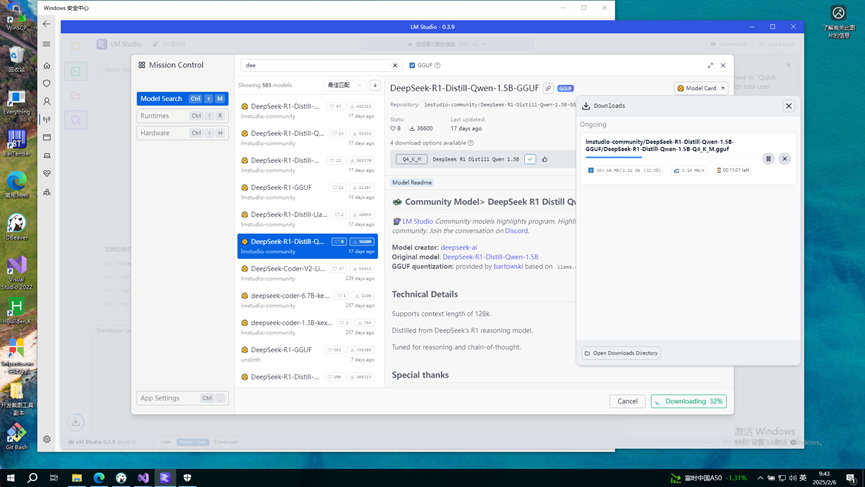Screen dimensions: 865x487
Task: Cancel the ongoing download with its X icon
Action: (784, 159)
